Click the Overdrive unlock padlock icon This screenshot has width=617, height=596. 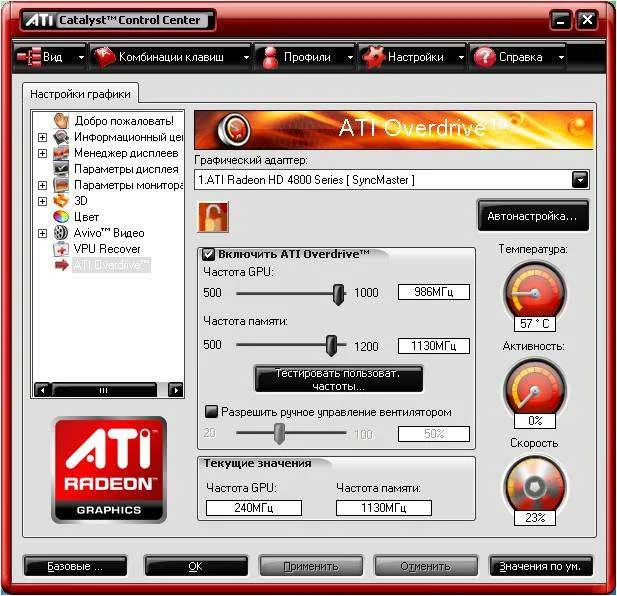213,217
